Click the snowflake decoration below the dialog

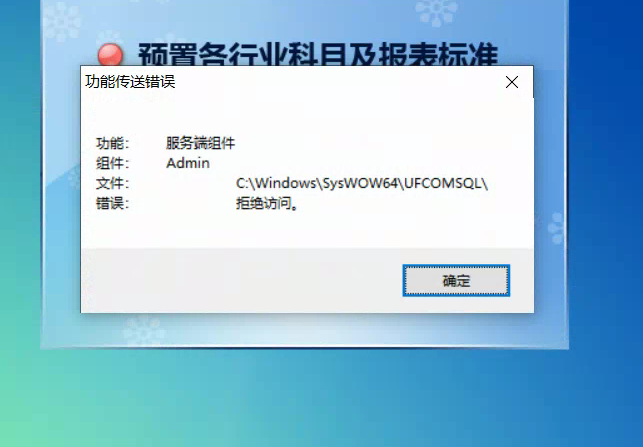click(x=144, y=331)
